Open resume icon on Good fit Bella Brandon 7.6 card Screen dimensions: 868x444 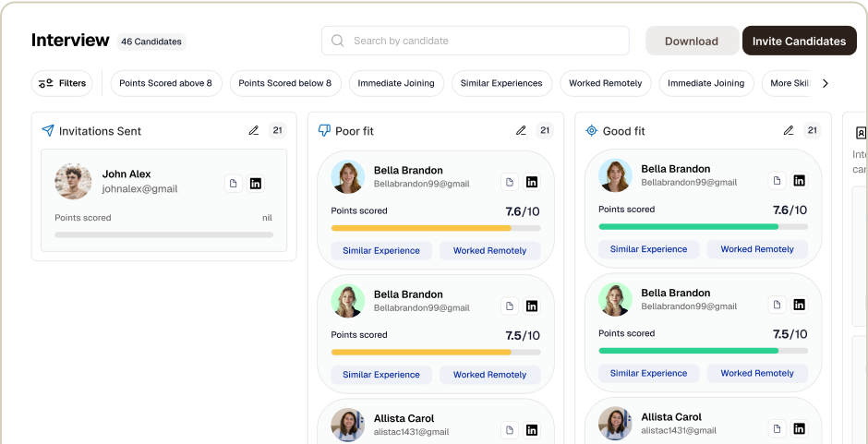[778, 181]
